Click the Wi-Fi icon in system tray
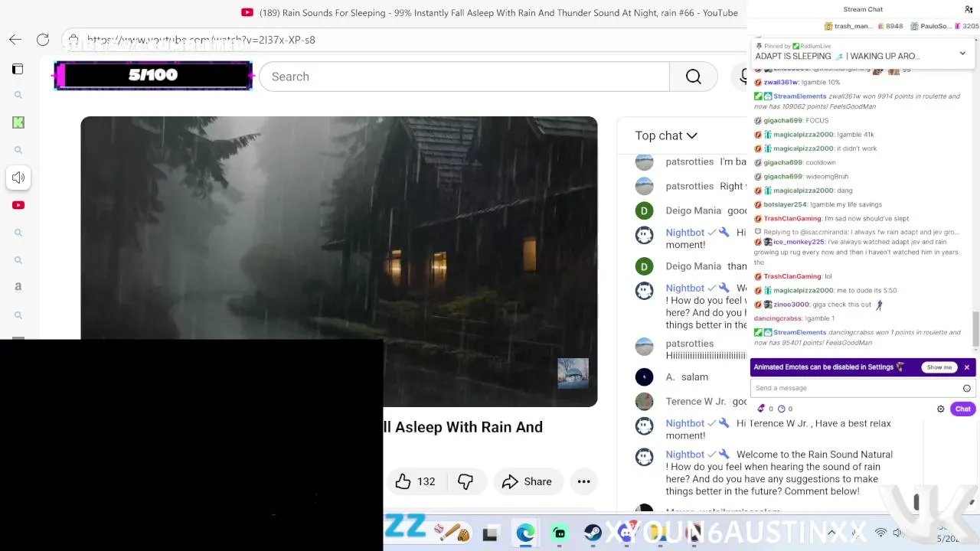This screenshot has width=980, height=551. coord(881,533)
